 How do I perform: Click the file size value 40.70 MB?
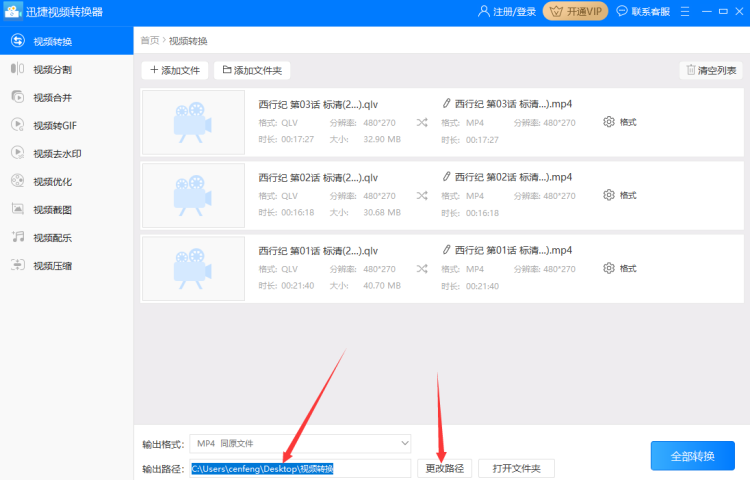click(x=382, y=285)
